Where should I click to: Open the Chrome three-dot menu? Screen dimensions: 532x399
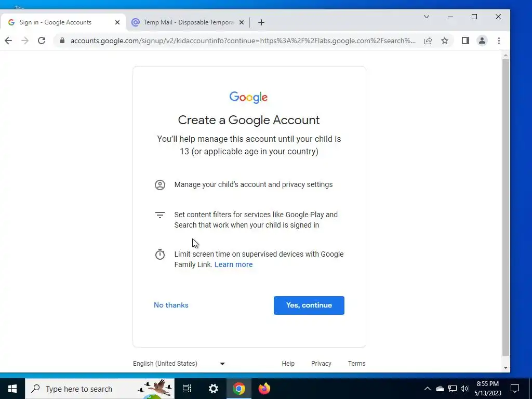coord(499,41)
